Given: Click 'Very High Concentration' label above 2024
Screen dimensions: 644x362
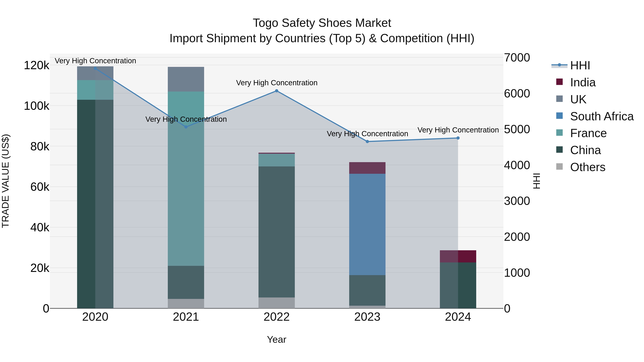Looking at the screenshot, I should (458, 130).
